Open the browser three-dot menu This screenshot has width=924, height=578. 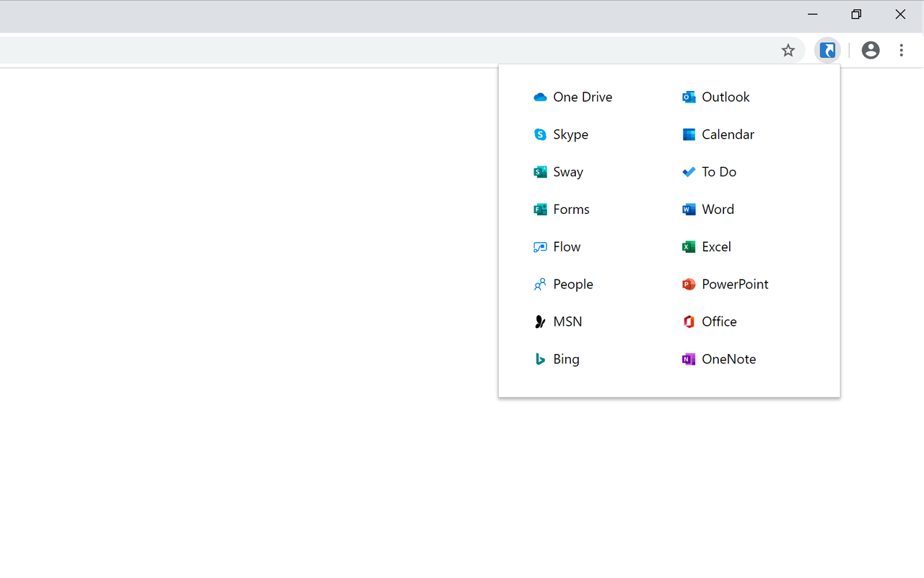pos(902,50)
